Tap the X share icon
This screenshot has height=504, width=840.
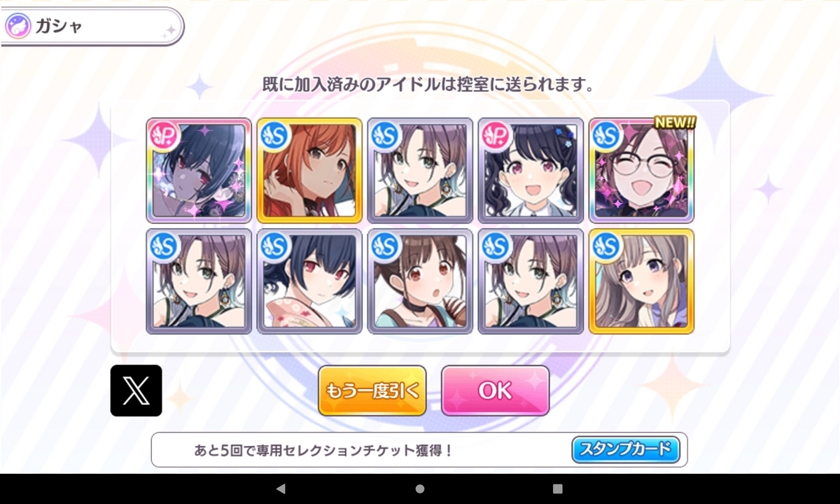136,391
